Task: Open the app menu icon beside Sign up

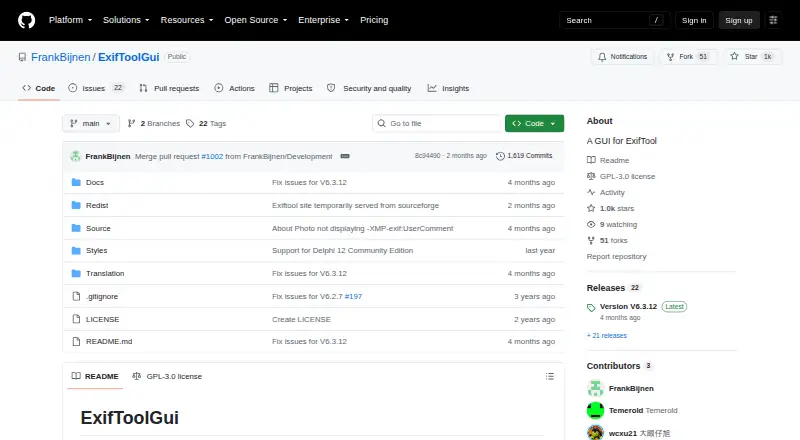Action: pyautogui.click(x=773, y=20)
